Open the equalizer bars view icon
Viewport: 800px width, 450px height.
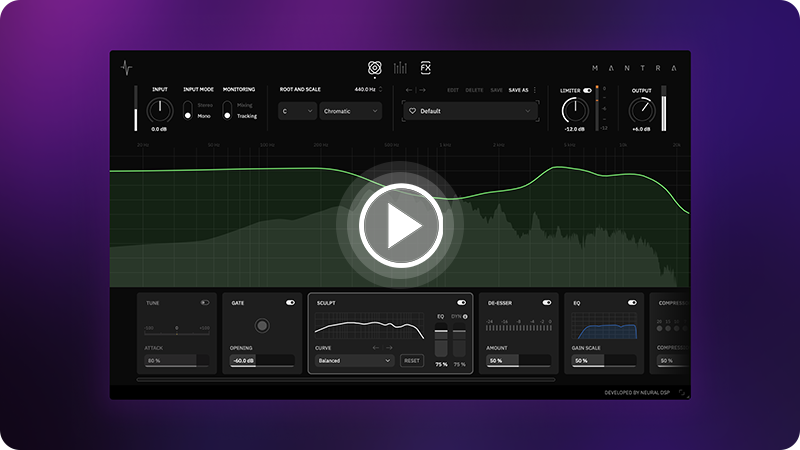coord(400,67)
